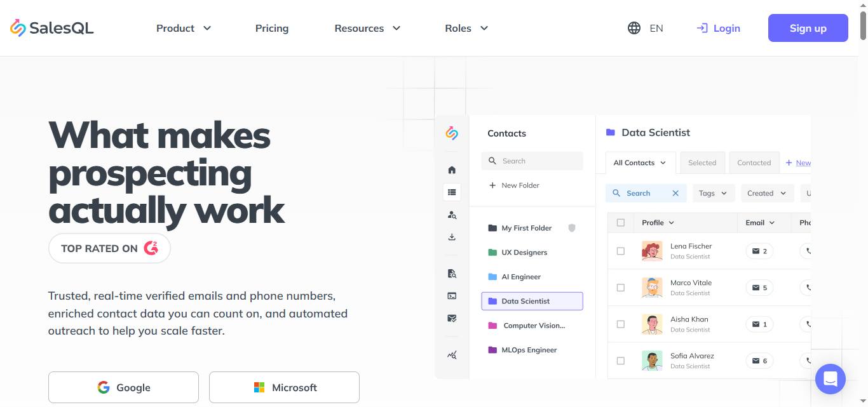The width and height of the screenshot is (868, 407).
Task: Toggle the select-all checkbox in table header
Action: pyautogui.click(x=621, y=222)
